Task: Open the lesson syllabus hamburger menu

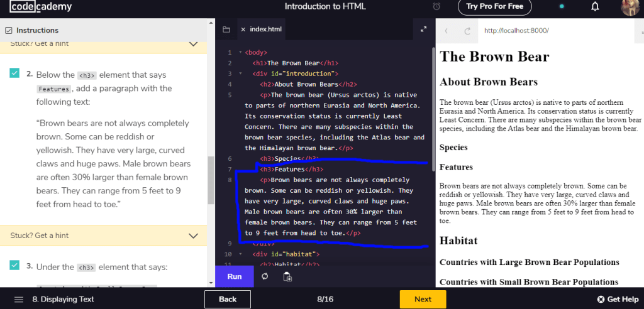Action: pyautogui.click(x=19, y=300)
